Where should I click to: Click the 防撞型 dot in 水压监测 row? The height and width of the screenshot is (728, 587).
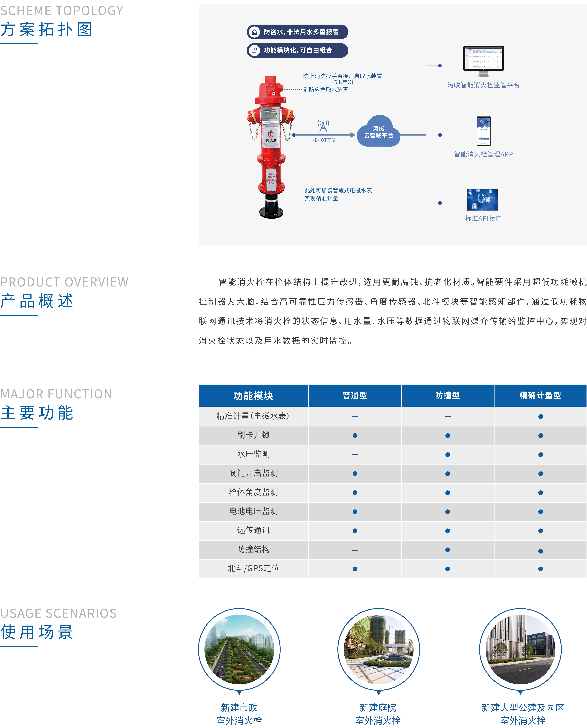click(447, 454)
